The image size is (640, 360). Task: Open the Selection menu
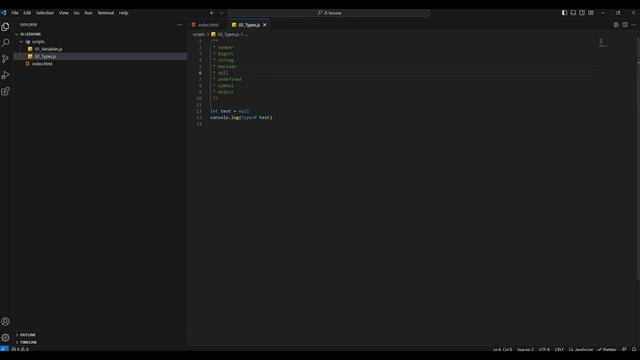[x=45, y=13]
